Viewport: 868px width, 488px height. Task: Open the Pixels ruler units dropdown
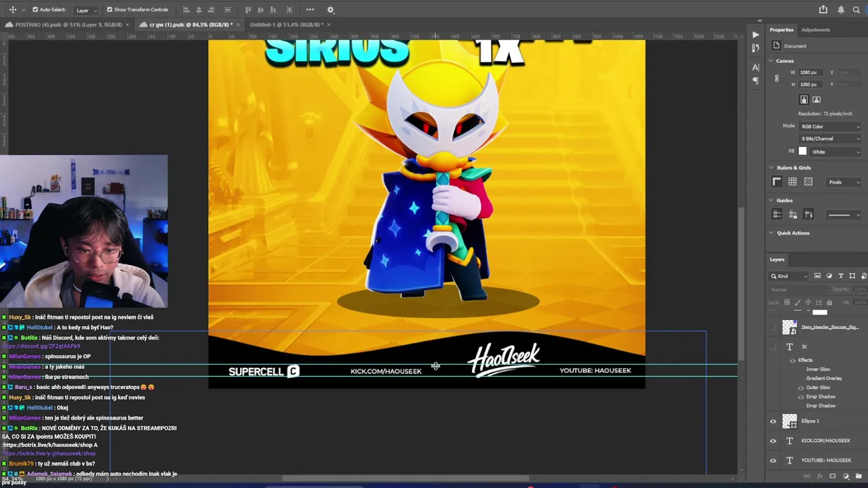844,182
